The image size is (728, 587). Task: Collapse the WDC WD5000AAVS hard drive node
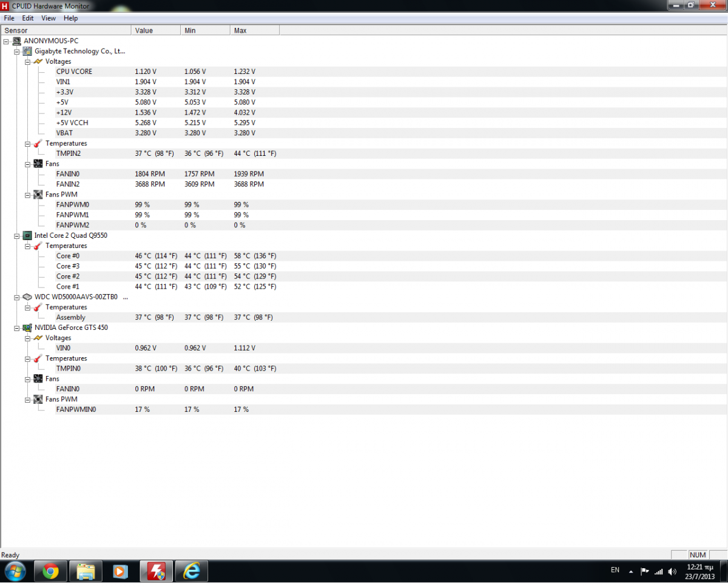point(16,297)
